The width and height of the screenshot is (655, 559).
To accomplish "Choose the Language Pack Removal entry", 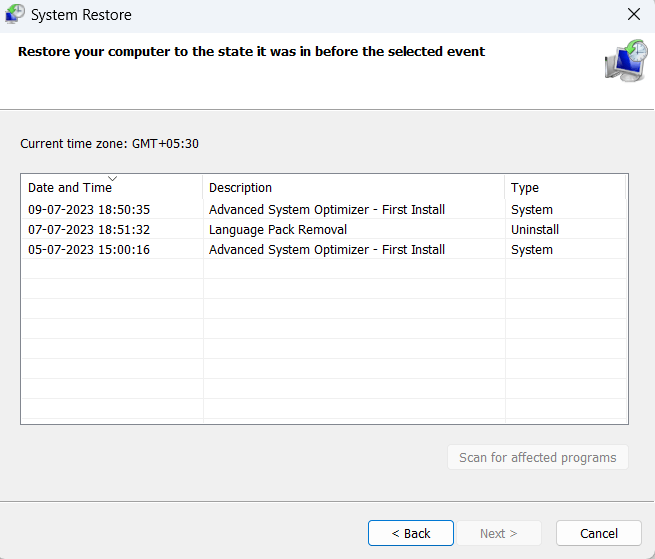I will (278, 230).
